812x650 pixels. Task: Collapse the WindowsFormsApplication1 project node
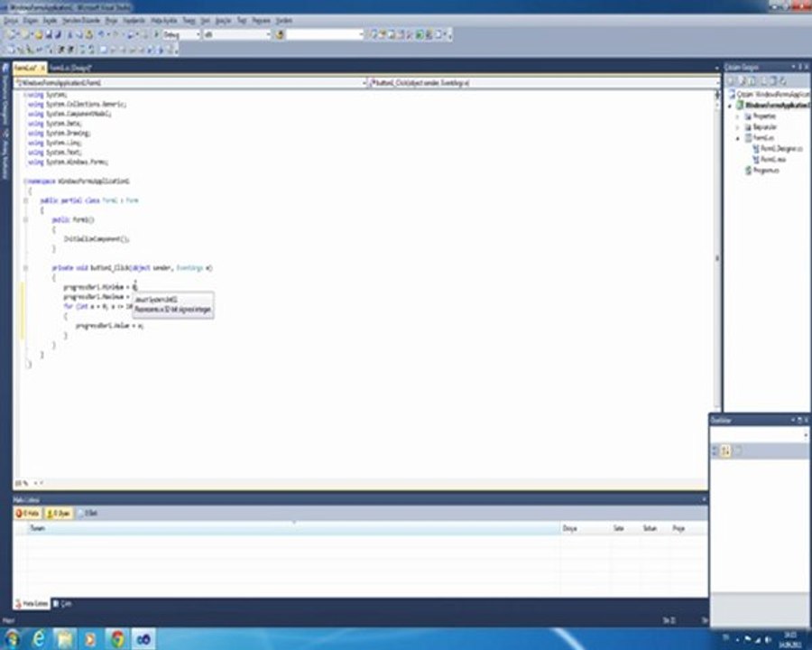tap(730, 106)
